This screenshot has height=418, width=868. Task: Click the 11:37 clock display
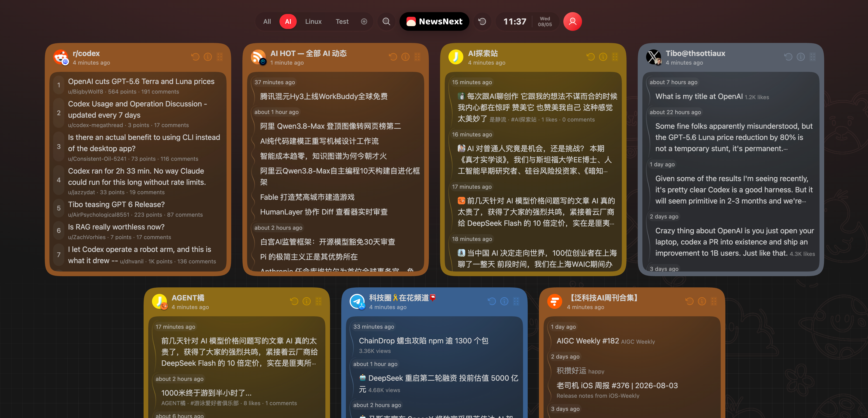pos(515,21)
